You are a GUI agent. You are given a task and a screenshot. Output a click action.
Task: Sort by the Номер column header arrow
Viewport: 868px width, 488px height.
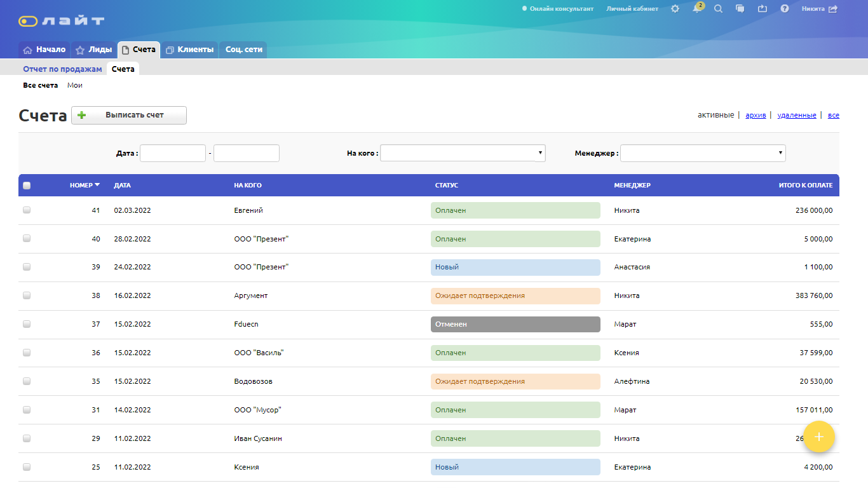coord(97,185)
